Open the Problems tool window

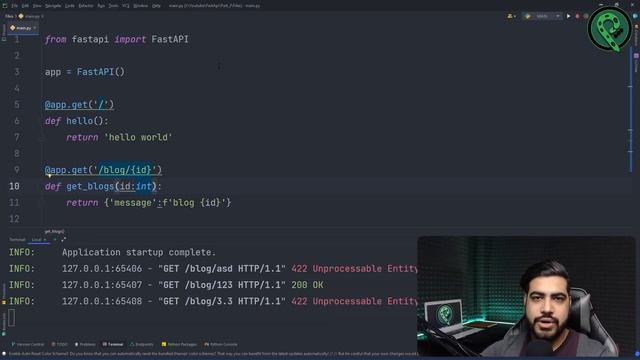point(85,344)
